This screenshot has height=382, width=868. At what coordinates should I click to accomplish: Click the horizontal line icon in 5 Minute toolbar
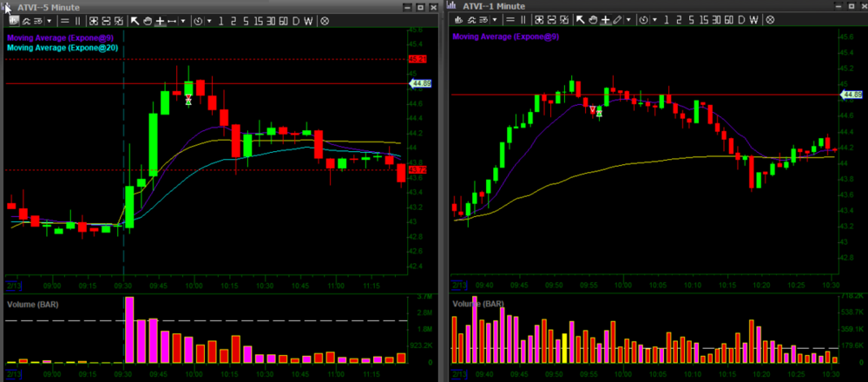coord(64,20)
